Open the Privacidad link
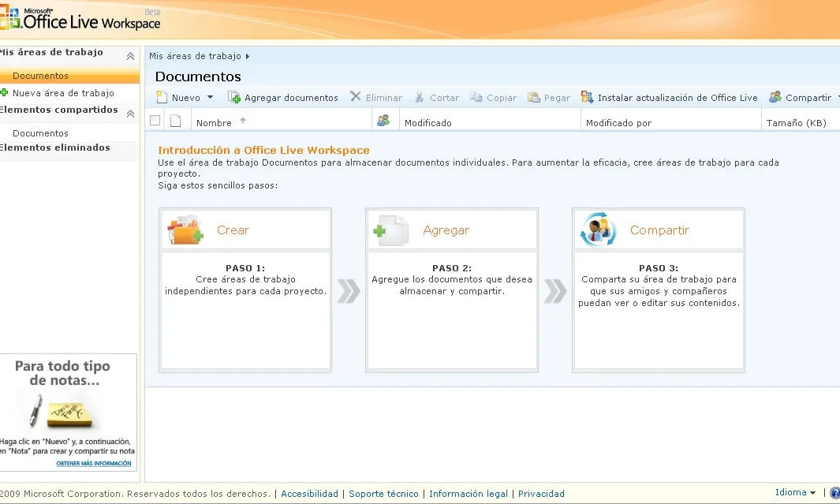 (541, 493)
